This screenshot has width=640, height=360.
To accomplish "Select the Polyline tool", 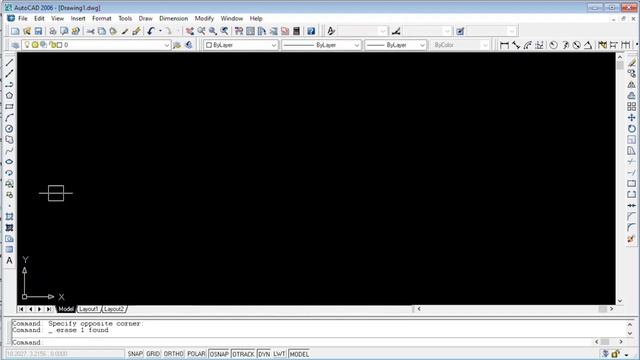I will 9,84.
